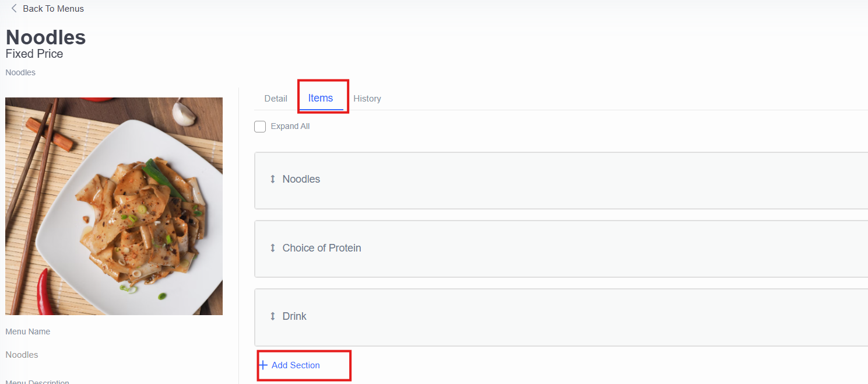Image resolution: width=868 pixels, height=384 pixels.
Task: Click the plus icon beside Add Section
Action: tap(263, 365)
